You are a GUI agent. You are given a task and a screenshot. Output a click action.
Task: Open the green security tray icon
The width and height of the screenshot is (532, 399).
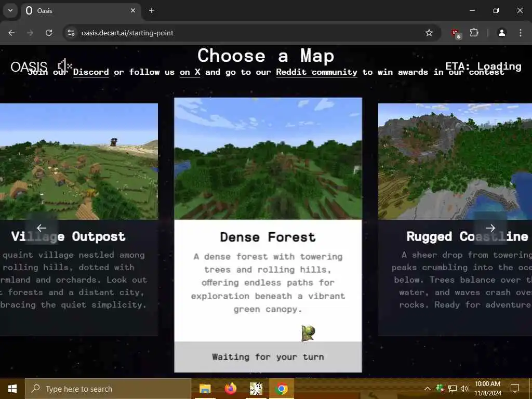(x=440, y=388)
